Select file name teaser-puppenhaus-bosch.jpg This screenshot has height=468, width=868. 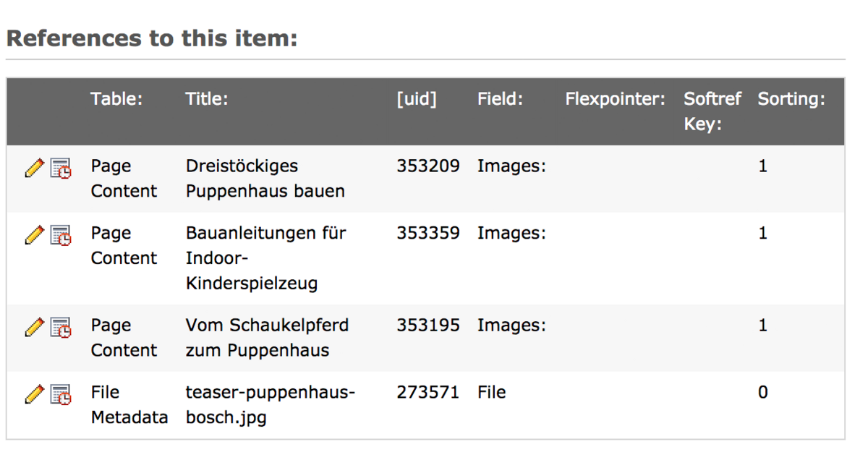coord(271,405)
